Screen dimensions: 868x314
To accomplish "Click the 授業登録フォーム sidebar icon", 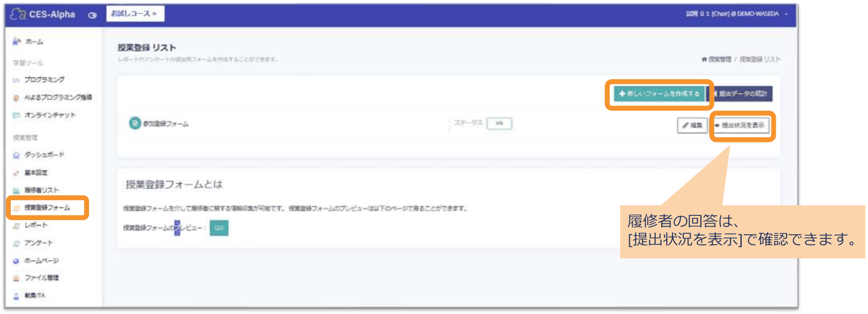I will click(16, 208).
